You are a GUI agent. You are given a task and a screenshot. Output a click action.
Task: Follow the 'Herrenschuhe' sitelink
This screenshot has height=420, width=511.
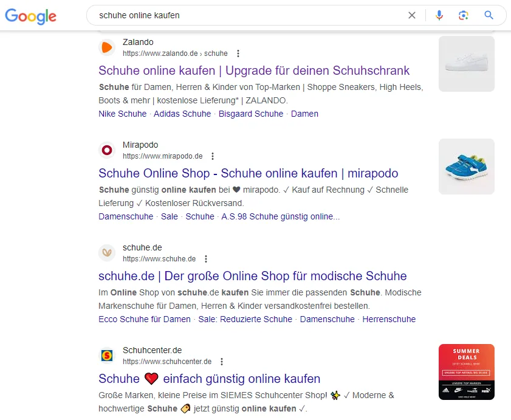coord(389,319)
